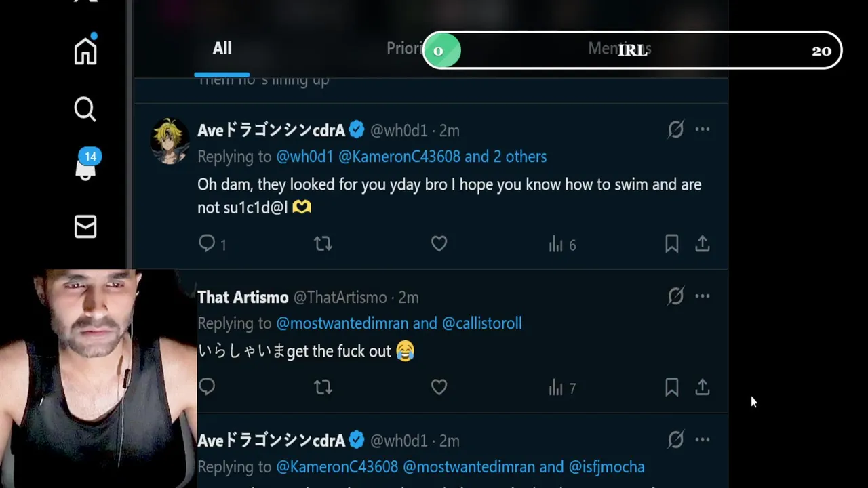Image resolution: width=868 pixels, height=488 pixels.
Task: Open the Messages envelope icon
Action: coord(85,227)
